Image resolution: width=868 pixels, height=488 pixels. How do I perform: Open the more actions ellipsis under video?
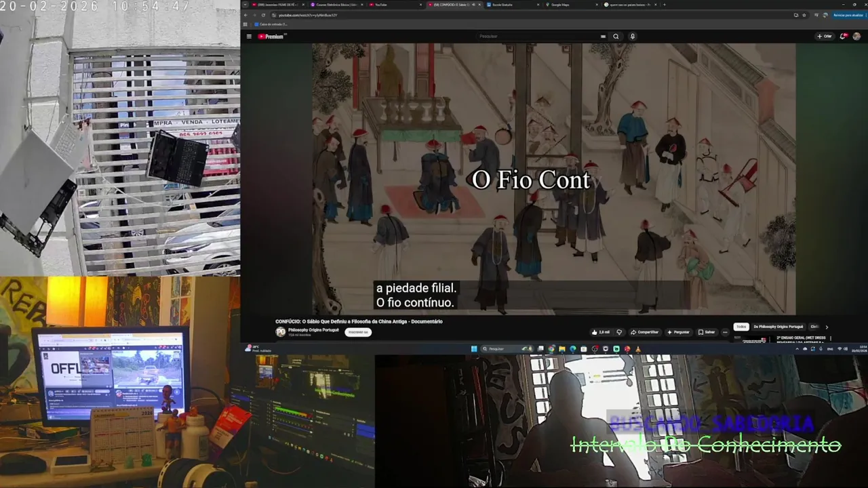click(x=725, y=332)
